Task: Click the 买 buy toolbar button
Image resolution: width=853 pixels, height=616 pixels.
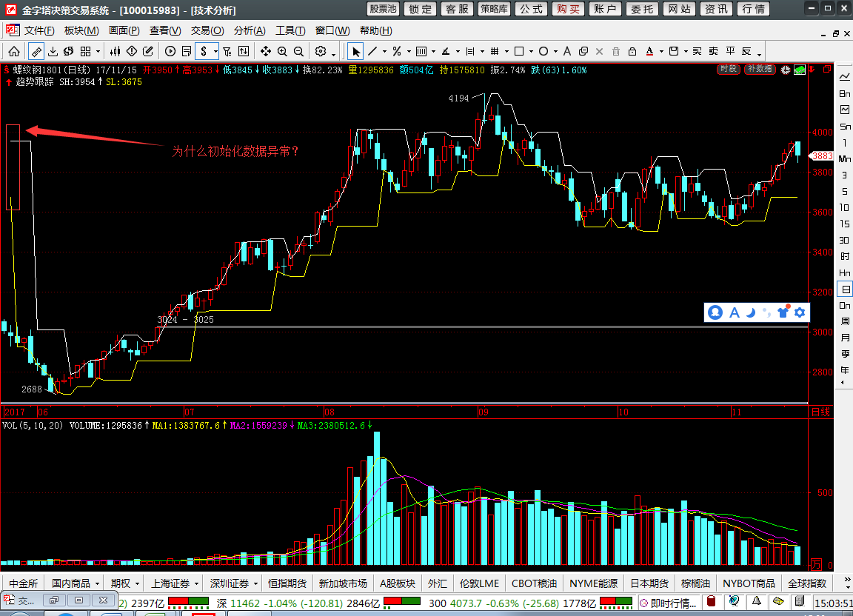Action: tap(698, 51)
